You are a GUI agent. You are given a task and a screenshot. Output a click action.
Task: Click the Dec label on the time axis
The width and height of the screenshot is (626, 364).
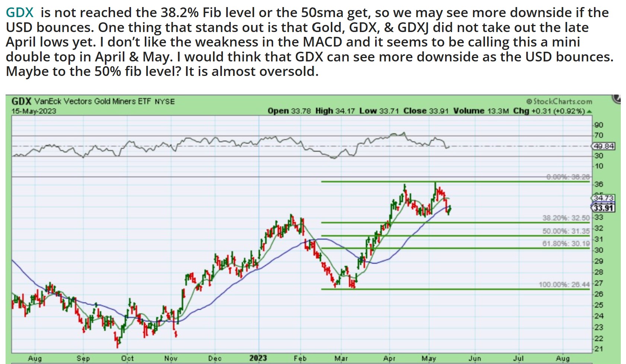point(215,358)
